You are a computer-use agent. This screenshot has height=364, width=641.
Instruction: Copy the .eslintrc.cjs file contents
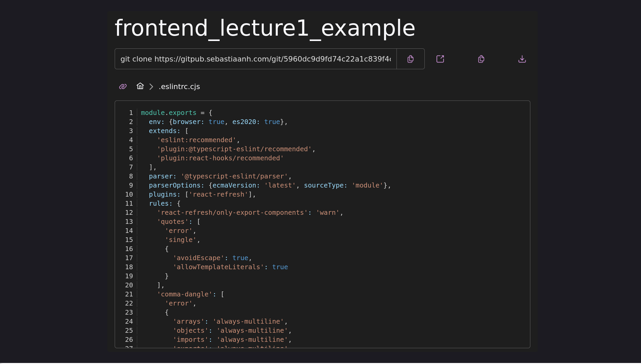[x=481, y=59]
